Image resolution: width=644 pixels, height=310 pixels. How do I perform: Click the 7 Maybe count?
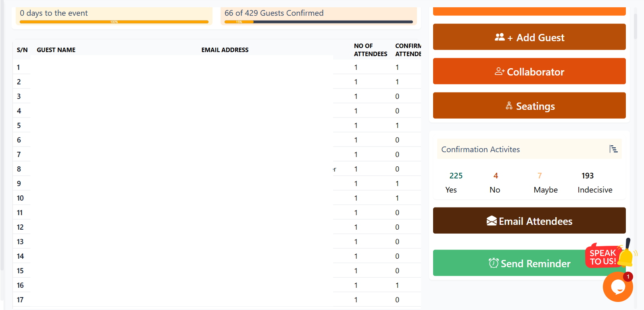[540, 176]
